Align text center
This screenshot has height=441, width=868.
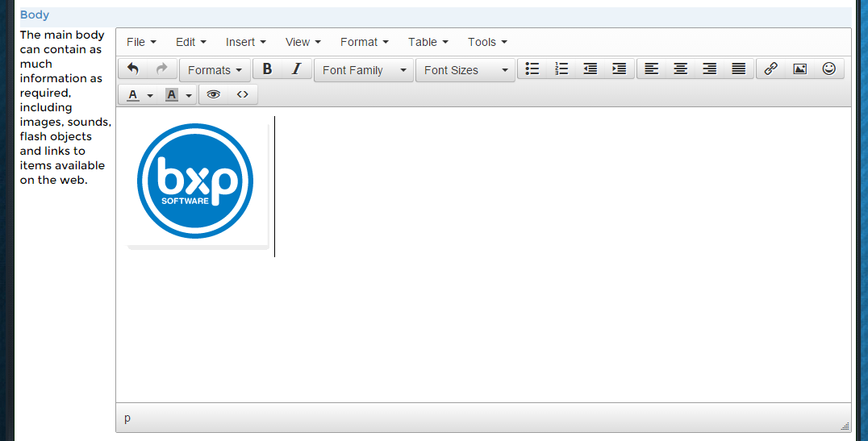[x=680, y=69]
